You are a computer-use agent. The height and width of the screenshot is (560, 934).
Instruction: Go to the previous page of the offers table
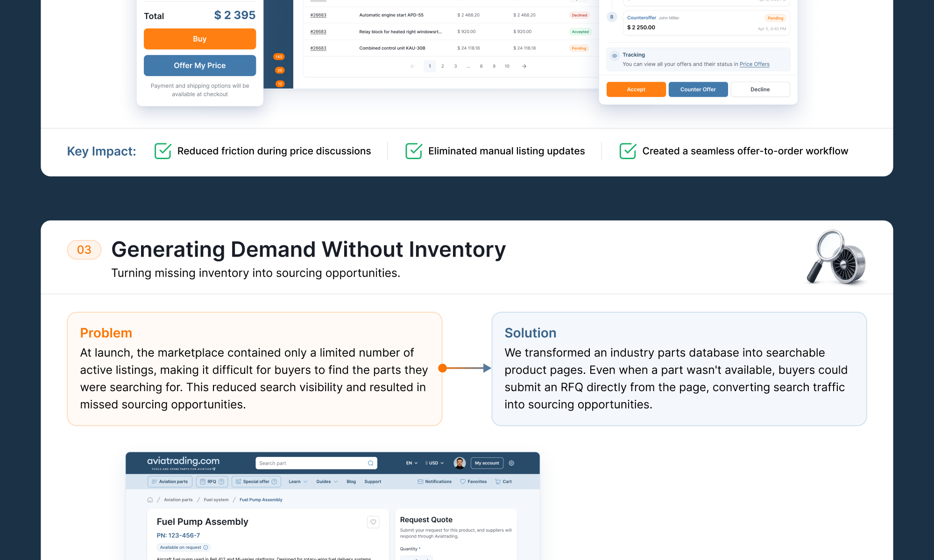point(412,66)
